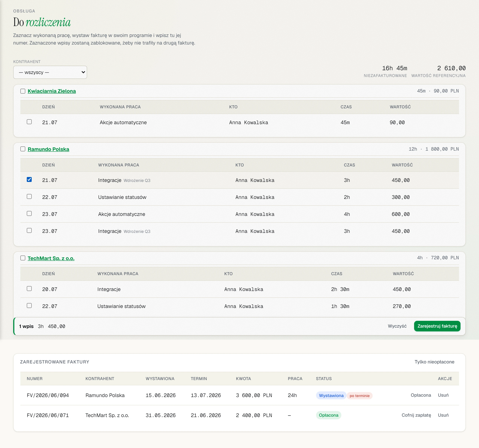
Task: Click the 2h 30m time in TechMart table
Action: coord(340,289)
